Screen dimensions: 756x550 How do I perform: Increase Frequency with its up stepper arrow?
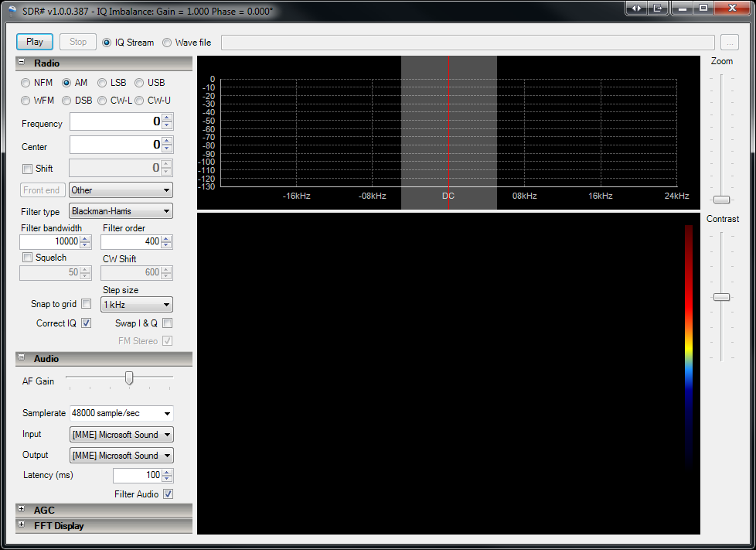tap(167, 118)
